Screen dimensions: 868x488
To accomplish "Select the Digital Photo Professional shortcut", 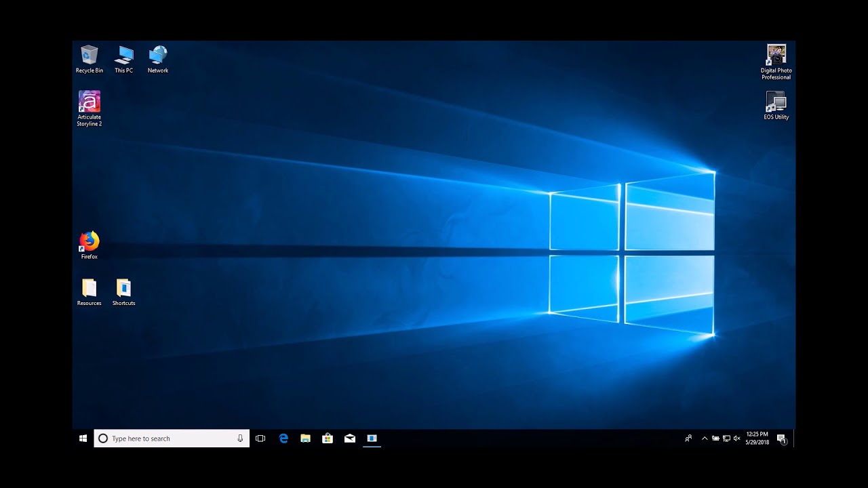I will coord(776,62).
